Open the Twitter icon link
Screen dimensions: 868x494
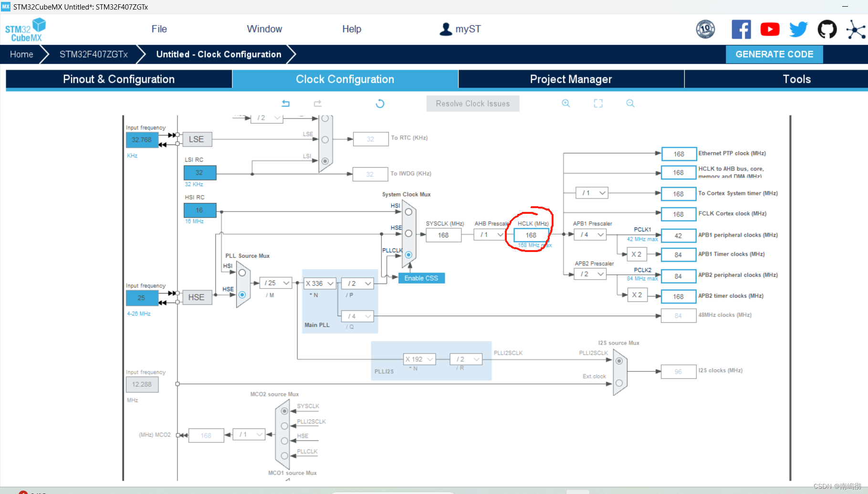[798, 29]
